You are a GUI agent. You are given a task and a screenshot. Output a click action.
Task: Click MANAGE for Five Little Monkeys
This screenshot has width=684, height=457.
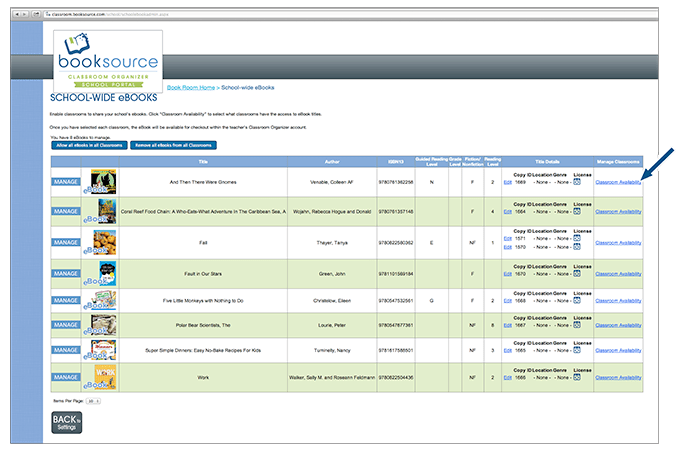coord(66,300)
